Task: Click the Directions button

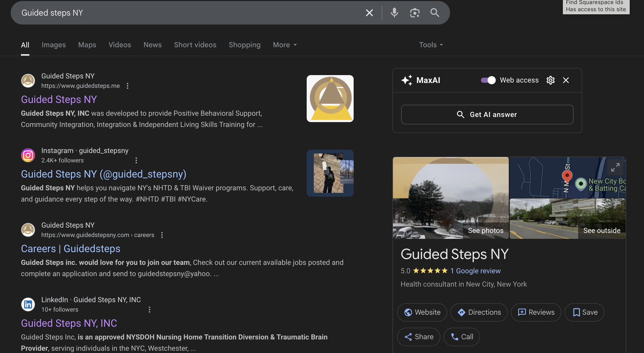Action: coord(479,312)
